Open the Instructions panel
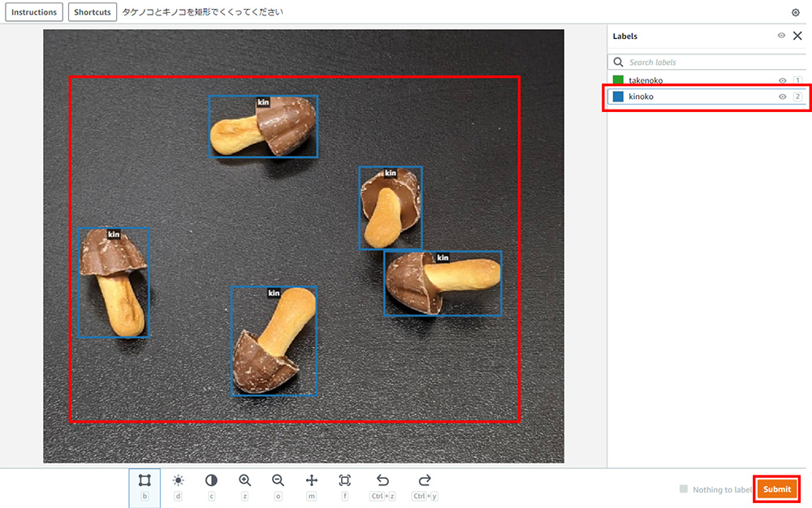This screenshot has height=508, width=812. (x=34, y=13)
